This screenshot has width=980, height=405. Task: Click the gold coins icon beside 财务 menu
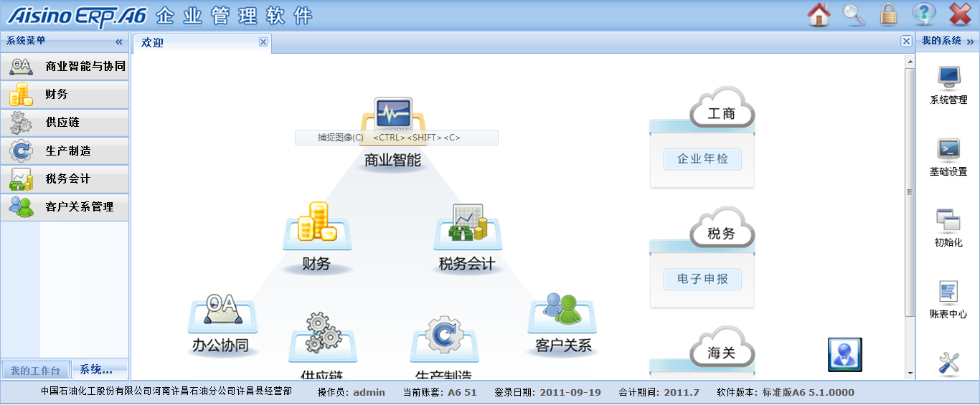(21, 94)
